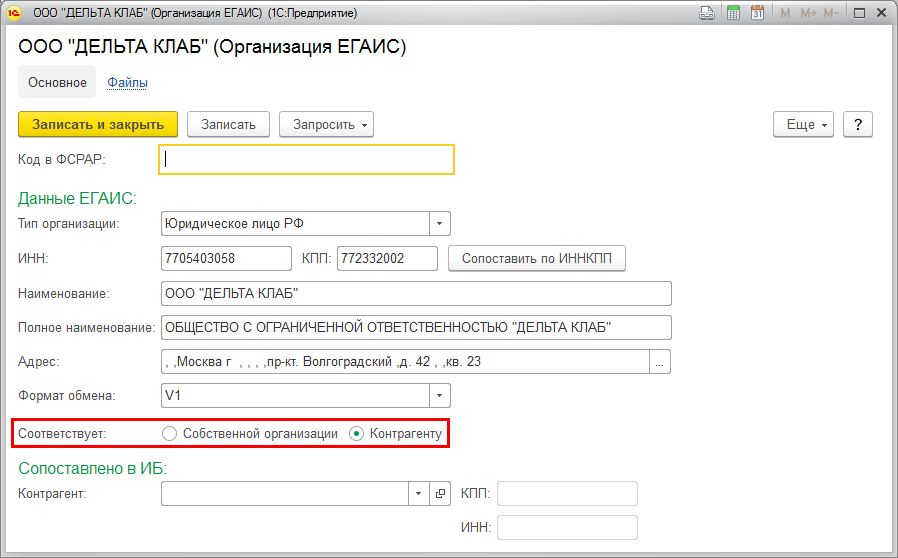This screenshot has height=558, width=898.
Task: Click the Записать button
Action: 229,124
